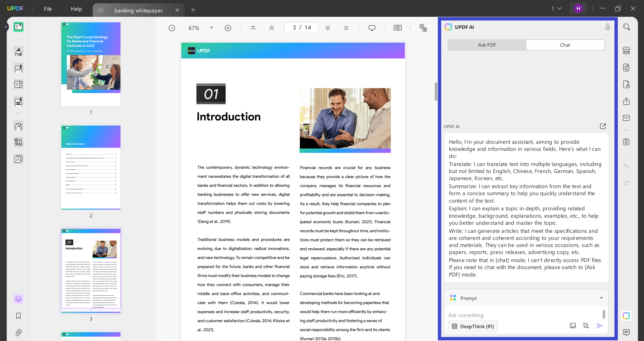Click the send message arrow icon
Image resolution: width=644 pixels, height=341 pixels.
point(600,326)
